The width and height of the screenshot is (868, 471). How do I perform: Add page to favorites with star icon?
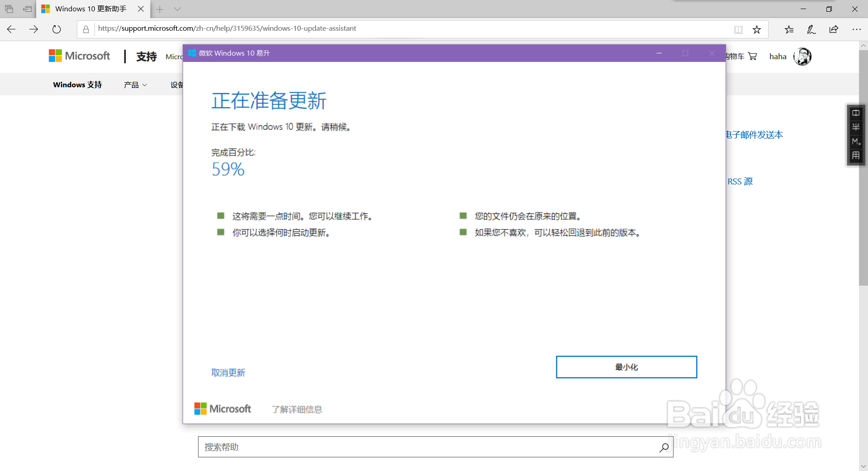point(757,30)
